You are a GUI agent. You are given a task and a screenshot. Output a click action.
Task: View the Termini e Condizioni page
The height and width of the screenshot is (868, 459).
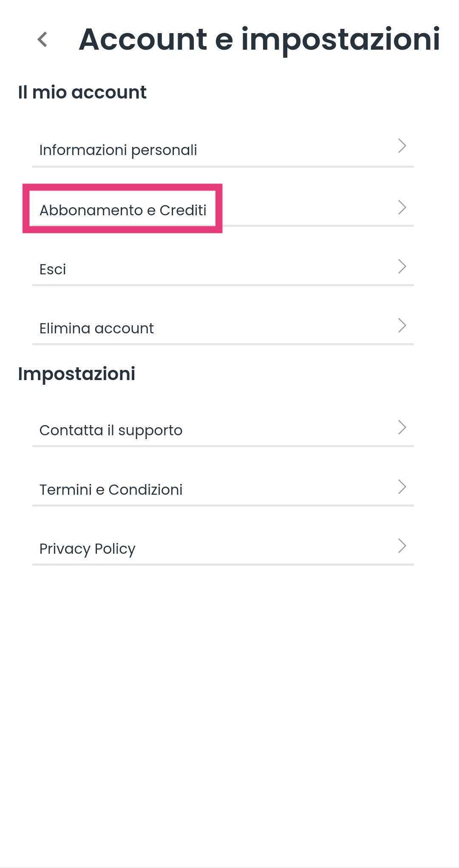[x=111, y=490]
